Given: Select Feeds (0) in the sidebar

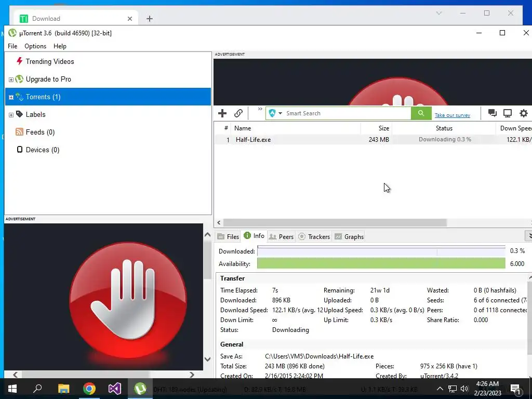Looking at the screenshot, I should [40, 132].
